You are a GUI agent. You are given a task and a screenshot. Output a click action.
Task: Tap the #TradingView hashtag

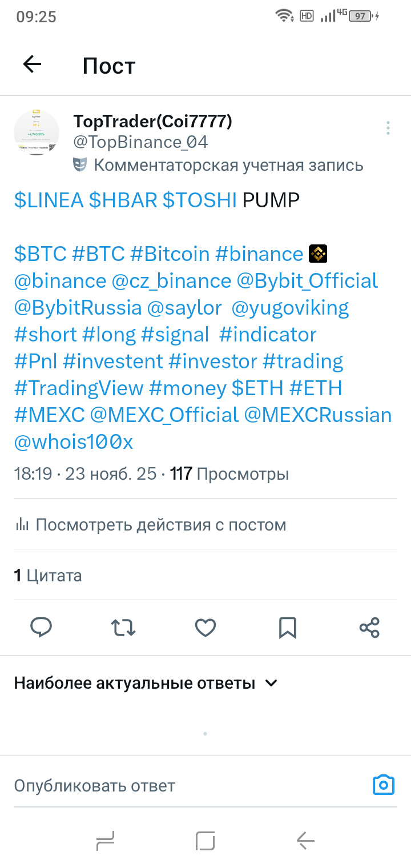pyautogui.click(x=79, y=388)
